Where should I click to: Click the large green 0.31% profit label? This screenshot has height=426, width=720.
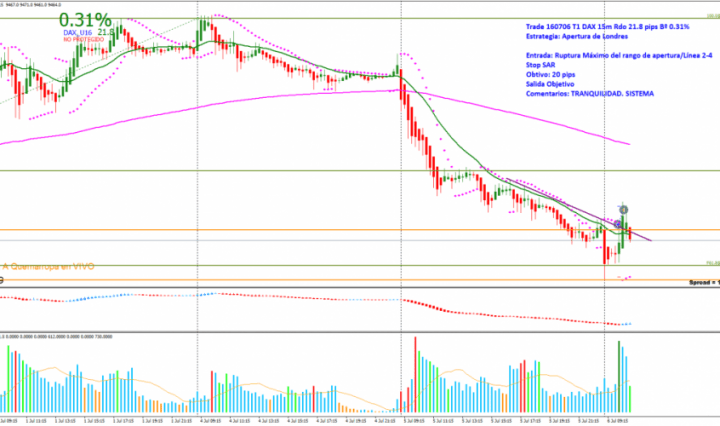tap(85, 20)
